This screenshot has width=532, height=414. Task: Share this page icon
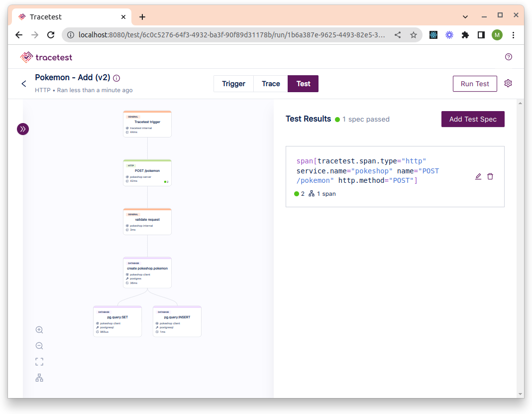point(398,35)
